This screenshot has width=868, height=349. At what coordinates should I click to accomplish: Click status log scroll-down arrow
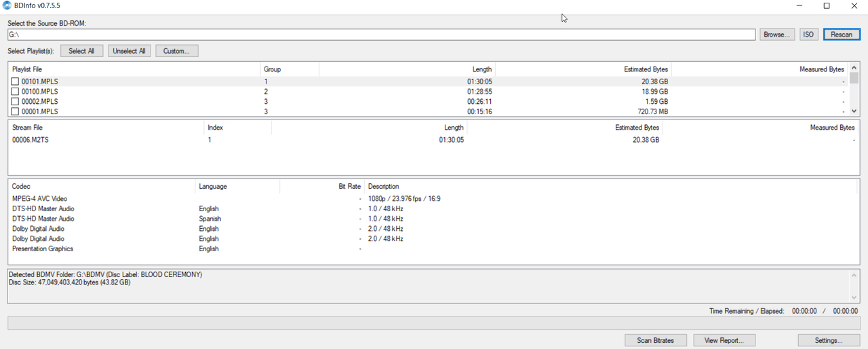coord(854,297)
